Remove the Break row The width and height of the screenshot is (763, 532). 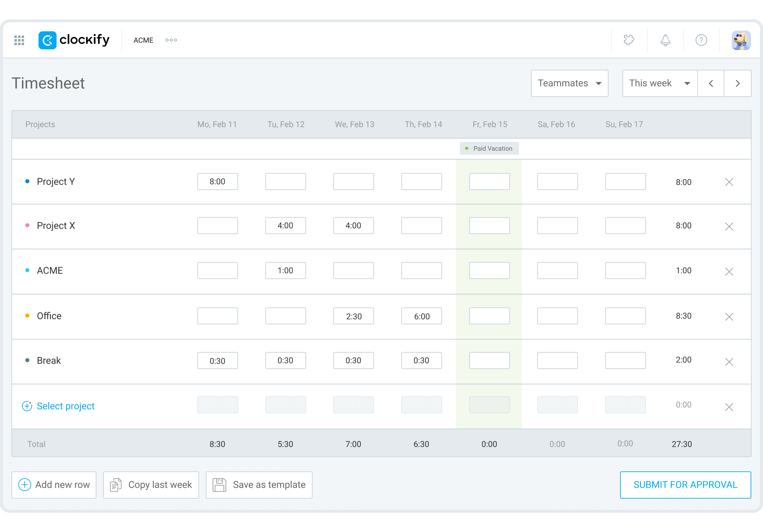(x=729, y=361)
